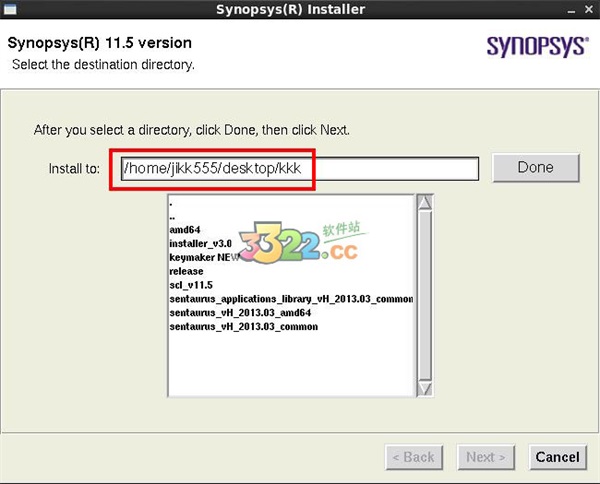Click the list scrollbar down arrow

(x=425, y=388)
